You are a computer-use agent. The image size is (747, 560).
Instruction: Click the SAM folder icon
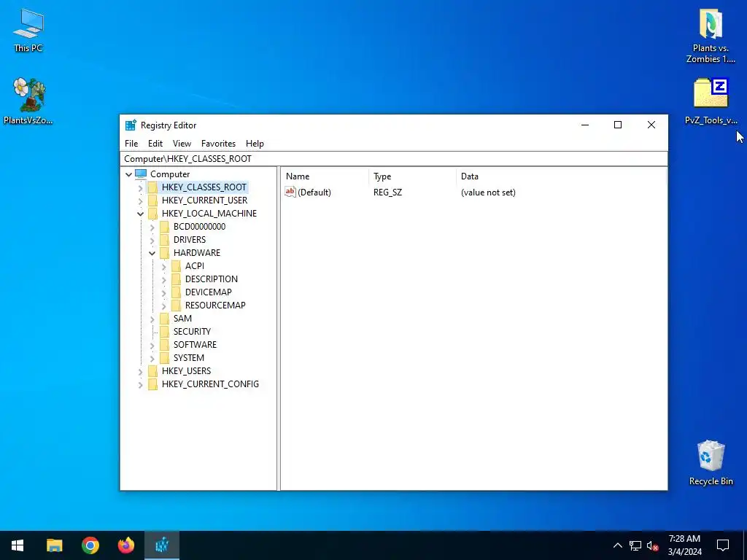tap(164, 318)
